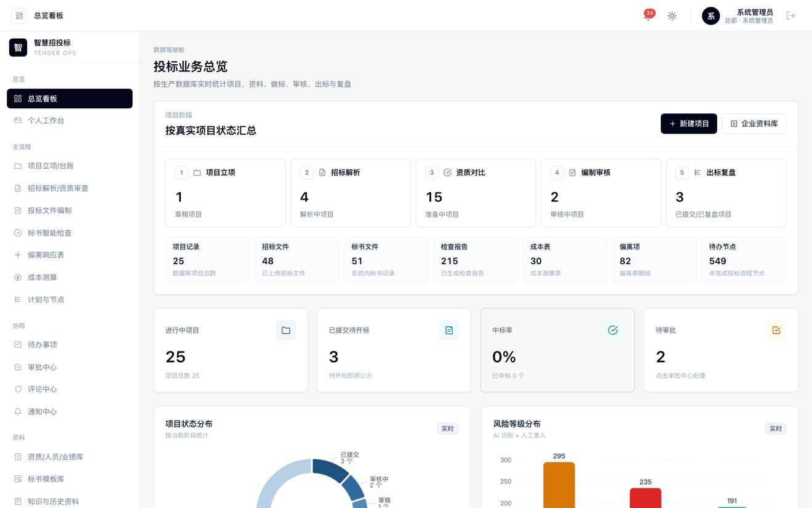Click the checkbox icon on 待审批 card
The height and width of the screenshot is (508, 812).
[x=776, y=331]
